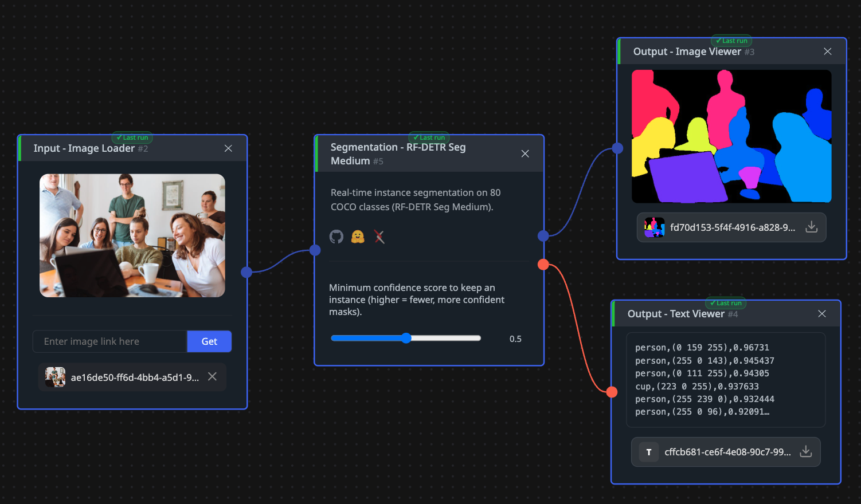Close the Output - Image Viewer node
The width and height of the screenshot is (861, 504).
[x=828, y=52]
